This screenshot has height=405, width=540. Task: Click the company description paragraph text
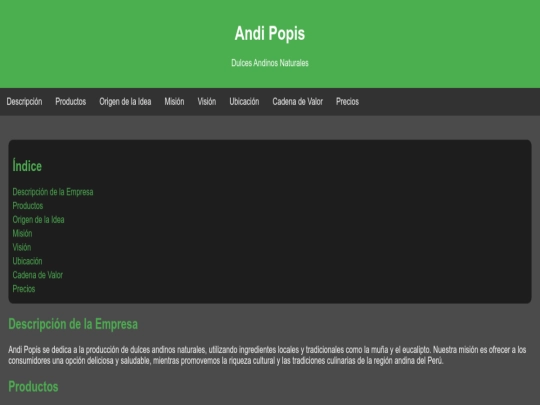click(267, 355)
